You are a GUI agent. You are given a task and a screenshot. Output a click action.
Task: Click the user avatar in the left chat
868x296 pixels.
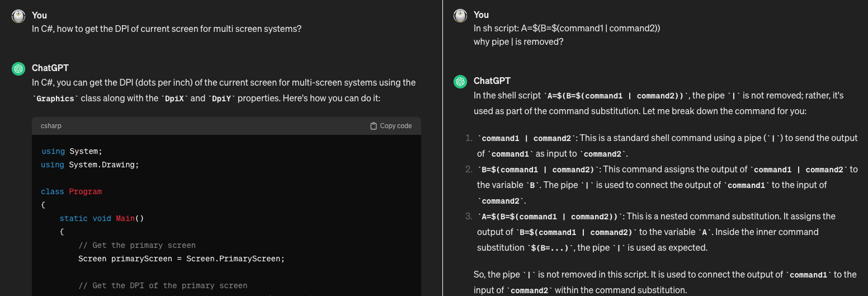[18, 16]
